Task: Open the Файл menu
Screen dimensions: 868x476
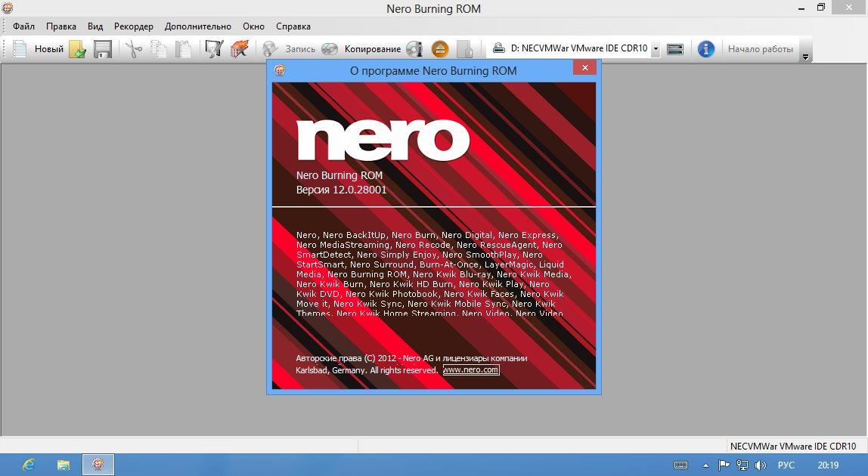Action: [x=23, y=26]
